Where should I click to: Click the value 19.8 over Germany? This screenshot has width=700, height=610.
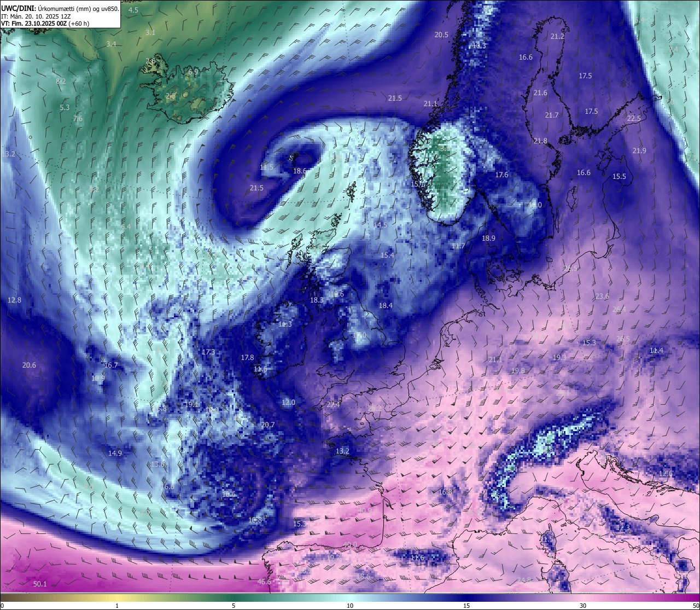(x=518, y=371)
